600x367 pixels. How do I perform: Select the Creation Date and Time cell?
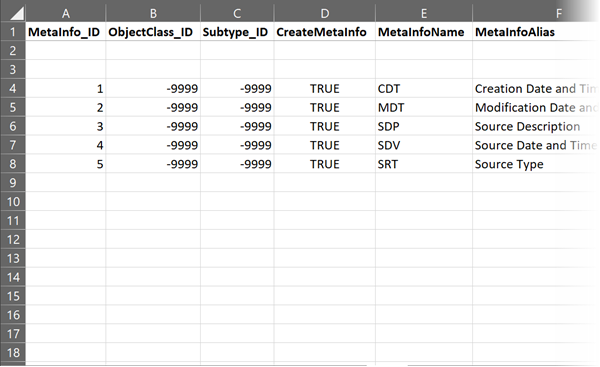click(x=536, y=88)
